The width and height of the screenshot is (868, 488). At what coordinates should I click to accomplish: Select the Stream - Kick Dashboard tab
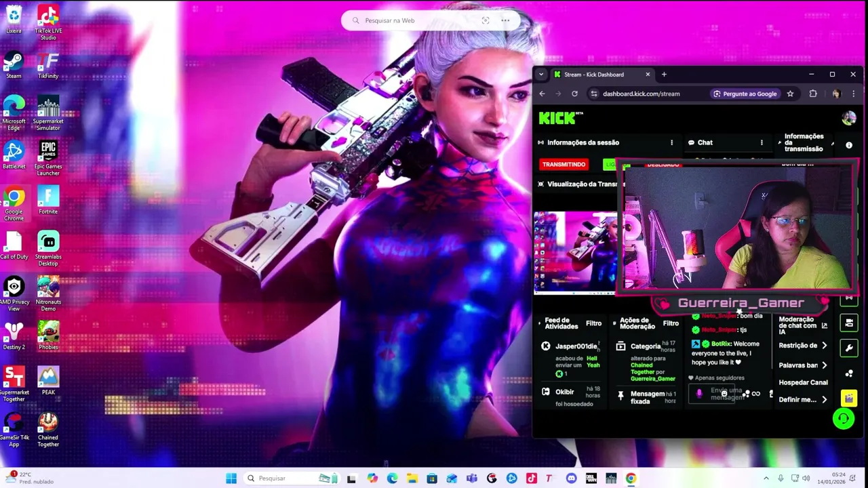(x=601, y=75)
